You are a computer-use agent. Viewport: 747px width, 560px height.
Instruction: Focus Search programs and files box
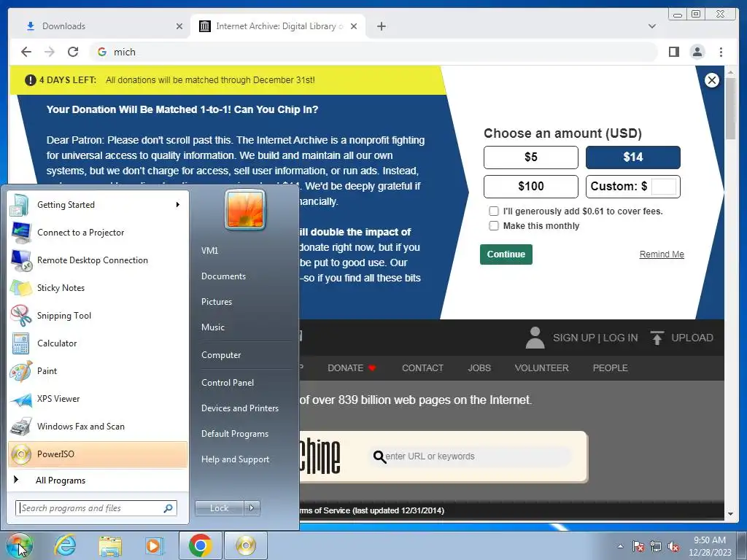96,508
